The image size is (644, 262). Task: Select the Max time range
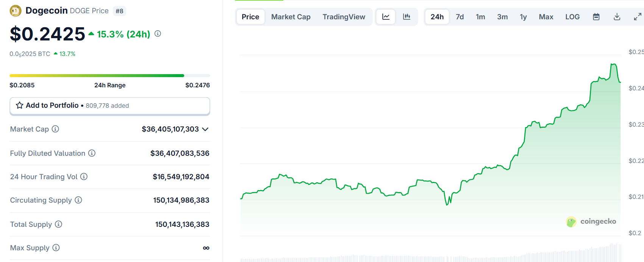click(x=546, y=17)
